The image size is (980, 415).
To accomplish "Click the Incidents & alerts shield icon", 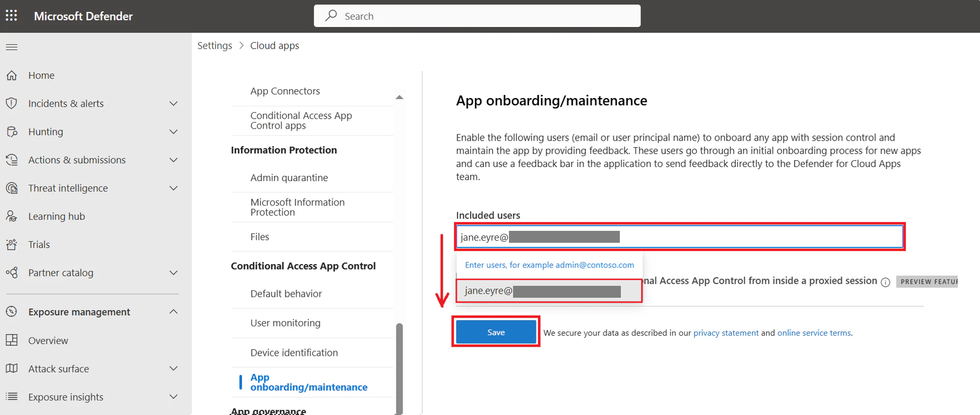I will 11,104.
